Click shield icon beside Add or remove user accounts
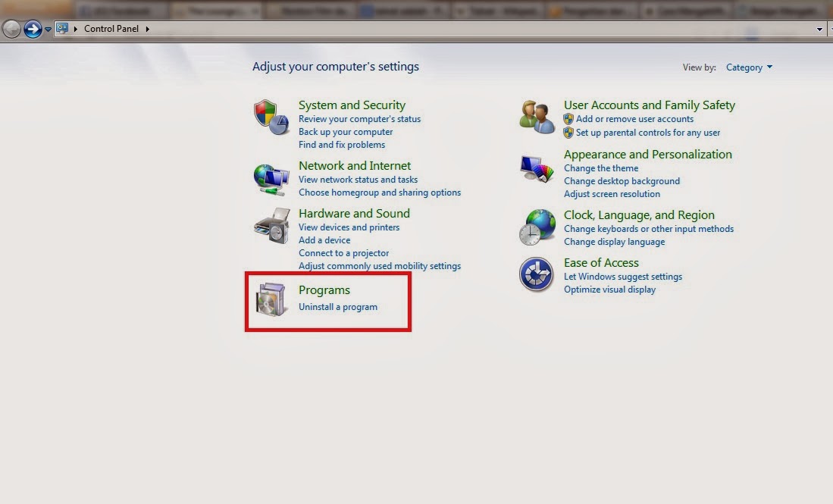The image size is (833, 504). coord(568,119)
